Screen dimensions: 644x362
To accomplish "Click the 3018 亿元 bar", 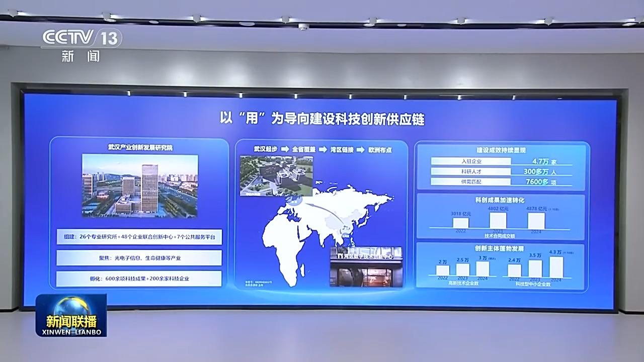I will tap(460, 223).
